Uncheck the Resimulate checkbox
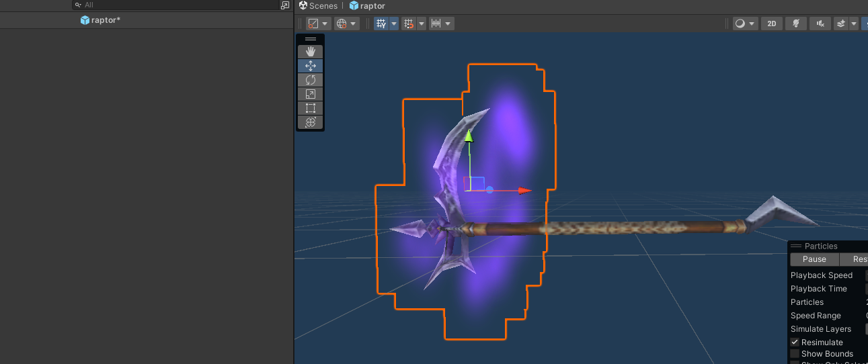This screenshot has width=868, height=364. tap(795, 343)
